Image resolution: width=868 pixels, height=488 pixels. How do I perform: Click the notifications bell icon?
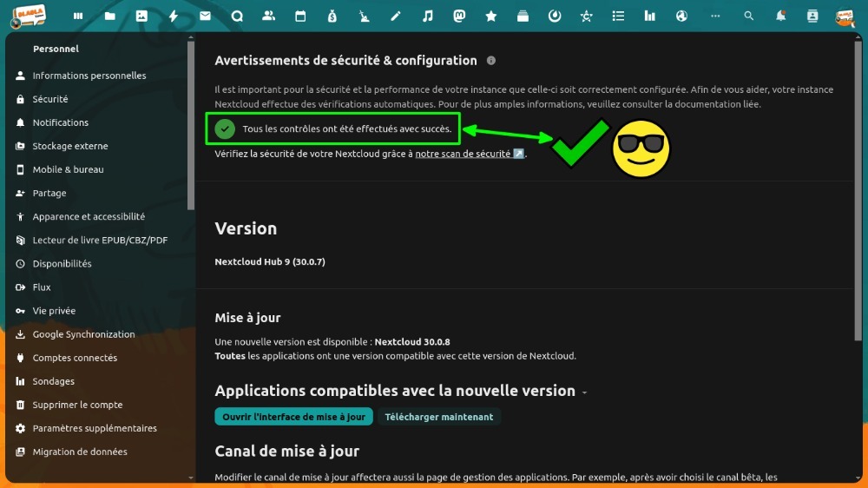point(781,16)
